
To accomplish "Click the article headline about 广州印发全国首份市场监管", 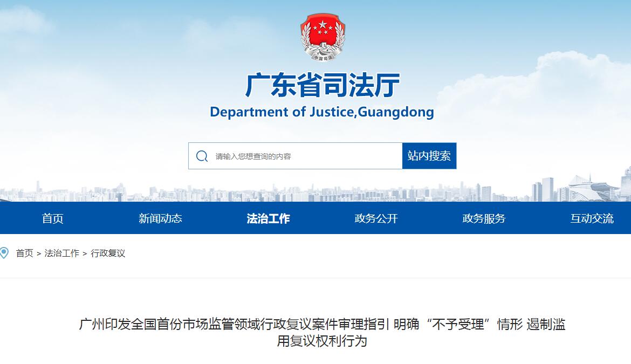I will point(322,332).
